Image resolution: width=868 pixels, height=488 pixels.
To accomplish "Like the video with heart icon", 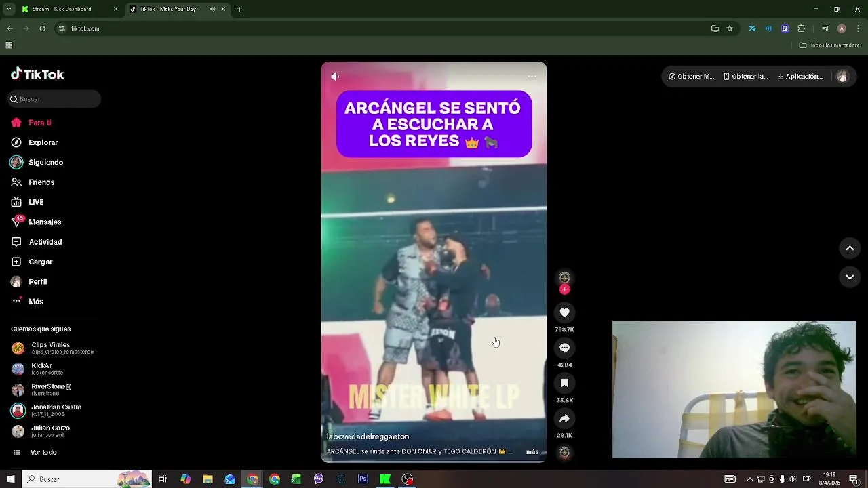I will tap(564, 312).
